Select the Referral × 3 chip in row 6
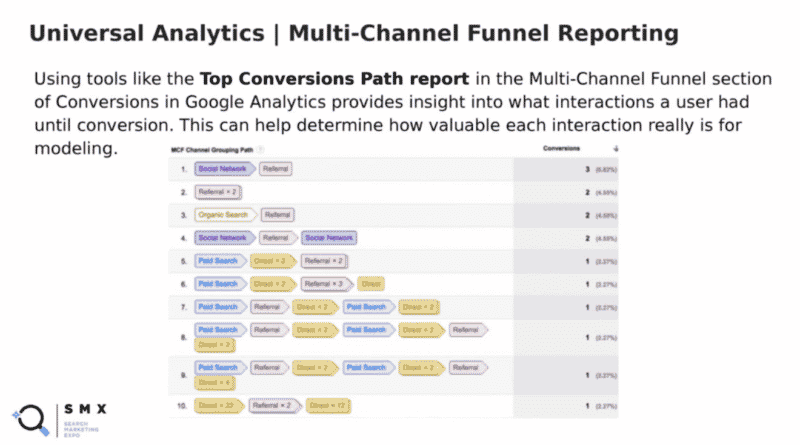800x445 pixels. pos(327,284)
